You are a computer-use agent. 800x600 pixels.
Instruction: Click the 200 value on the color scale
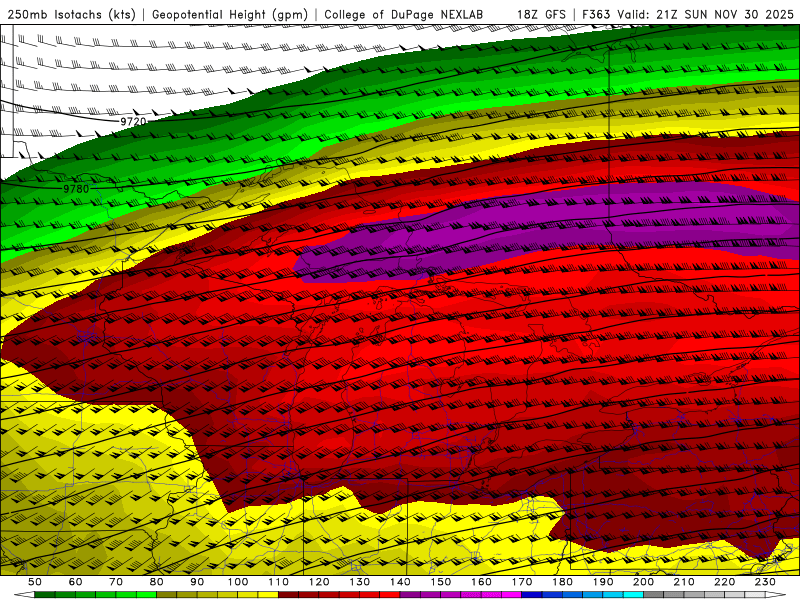(x=643, y=582)
